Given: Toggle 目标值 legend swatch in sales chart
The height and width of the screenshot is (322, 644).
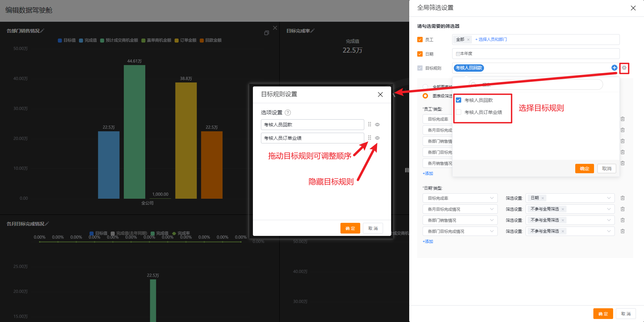Looking at the screenshot, I should [60, 40].
